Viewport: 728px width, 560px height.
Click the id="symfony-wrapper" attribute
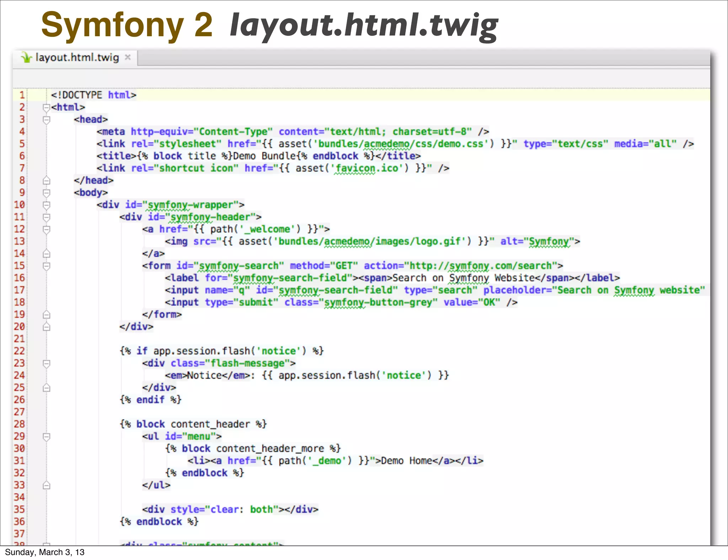[x=182, y=205]
